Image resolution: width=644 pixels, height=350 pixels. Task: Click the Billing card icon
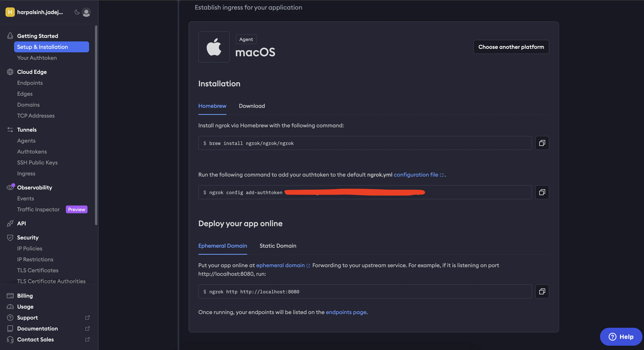[x=10, y=296]
